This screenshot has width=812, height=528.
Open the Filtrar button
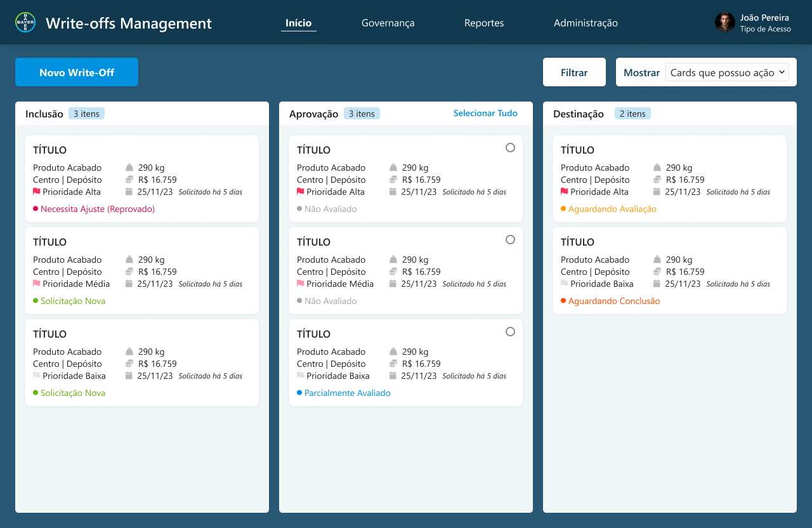coord(574,72)
